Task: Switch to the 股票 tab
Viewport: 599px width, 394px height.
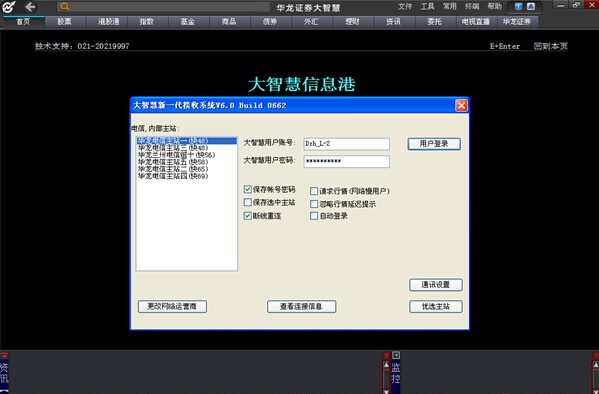Action: coord(64,22)
